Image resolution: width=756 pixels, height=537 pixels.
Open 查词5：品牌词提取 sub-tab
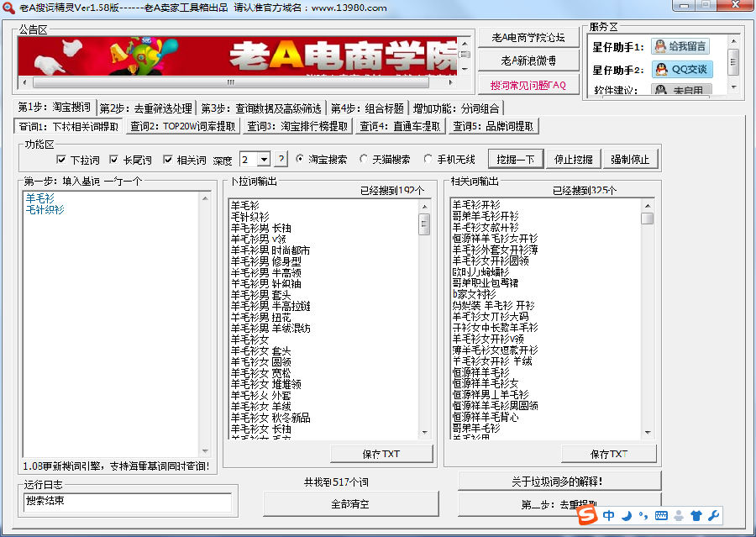tap(494, 126)
